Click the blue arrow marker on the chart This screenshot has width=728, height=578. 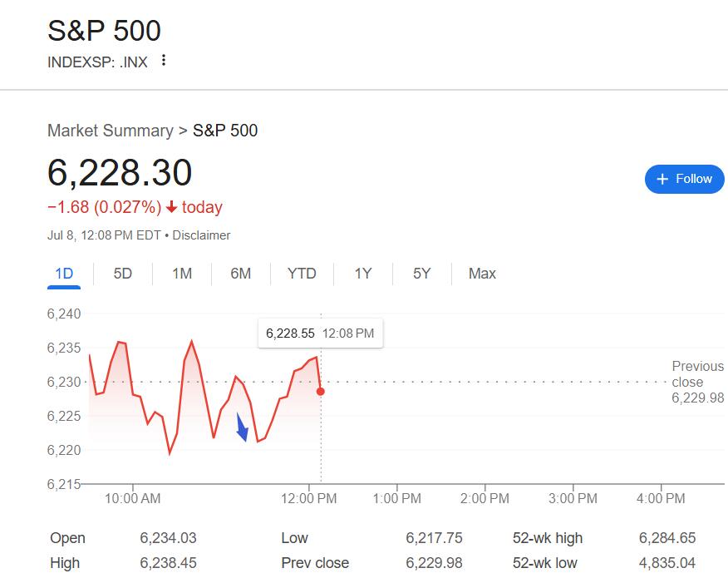(242, 428)
